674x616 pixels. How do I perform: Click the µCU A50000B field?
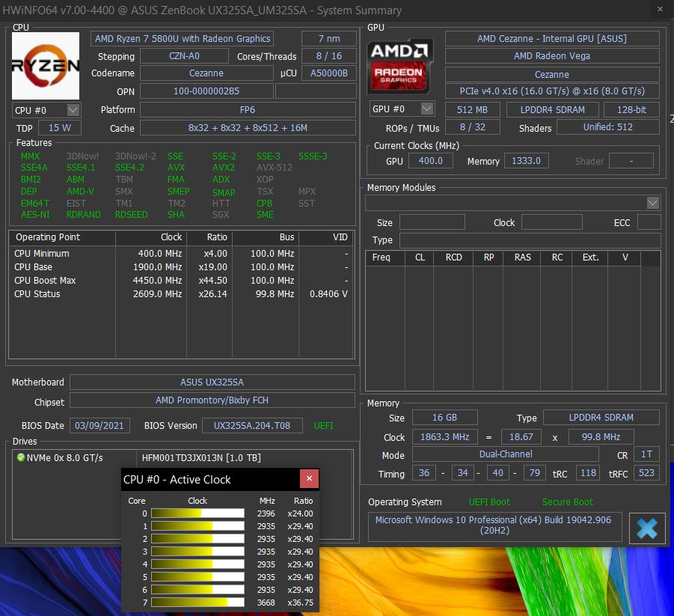click(x=329, y=73)
